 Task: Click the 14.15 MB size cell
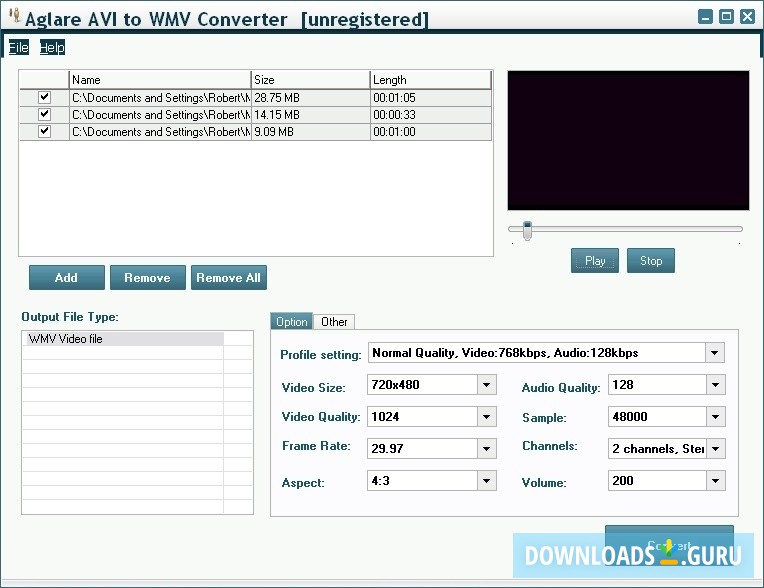coord(311,114)
